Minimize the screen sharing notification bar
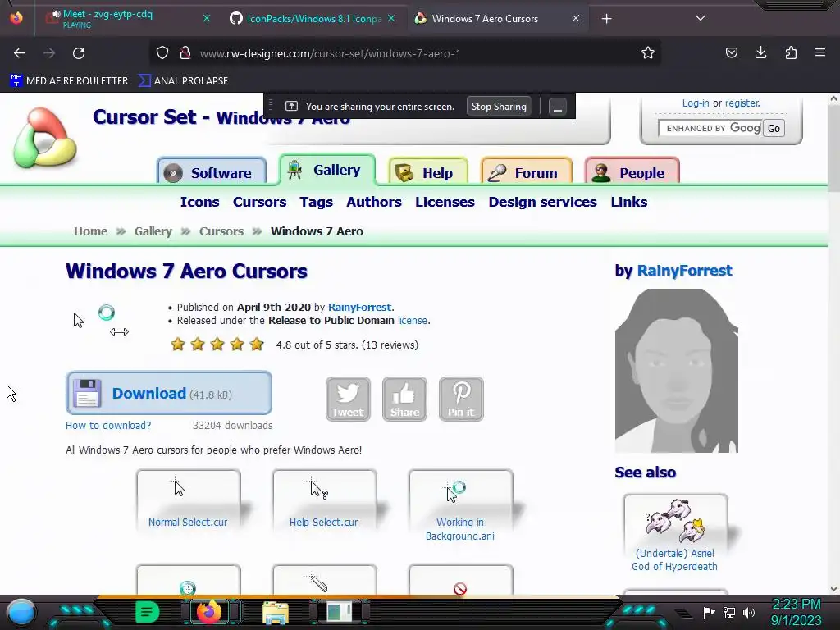 tap(557, 107)
